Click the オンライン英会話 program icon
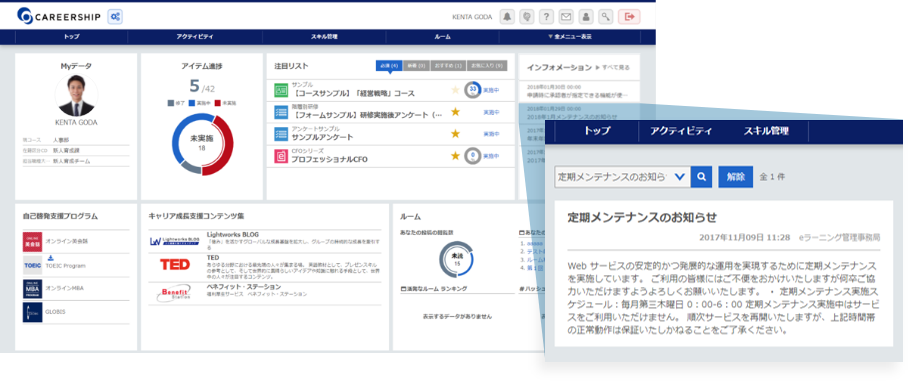 tap(33, 242)
